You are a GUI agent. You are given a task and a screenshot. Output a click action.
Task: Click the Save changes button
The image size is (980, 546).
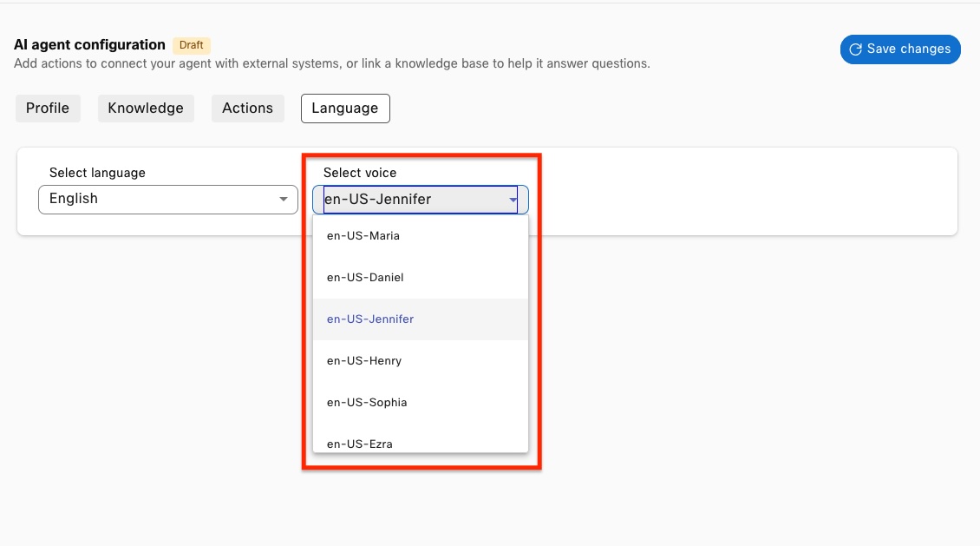point(900,49)
